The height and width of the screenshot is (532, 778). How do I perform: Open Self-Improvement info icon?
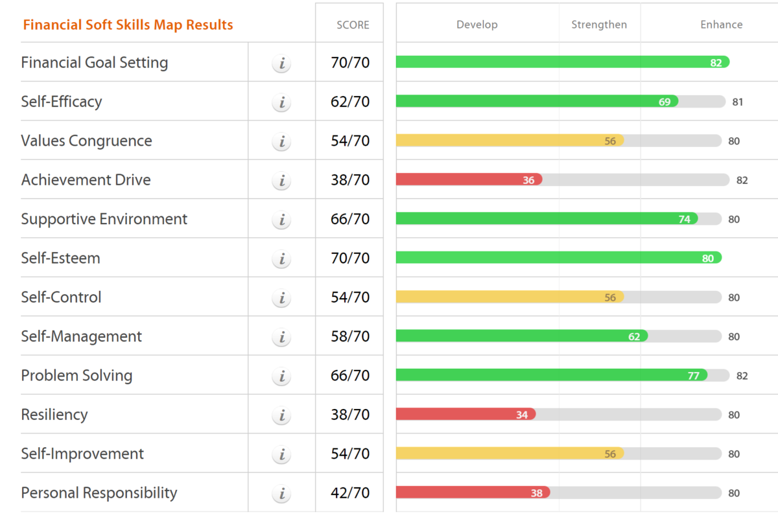click(281, 454)
